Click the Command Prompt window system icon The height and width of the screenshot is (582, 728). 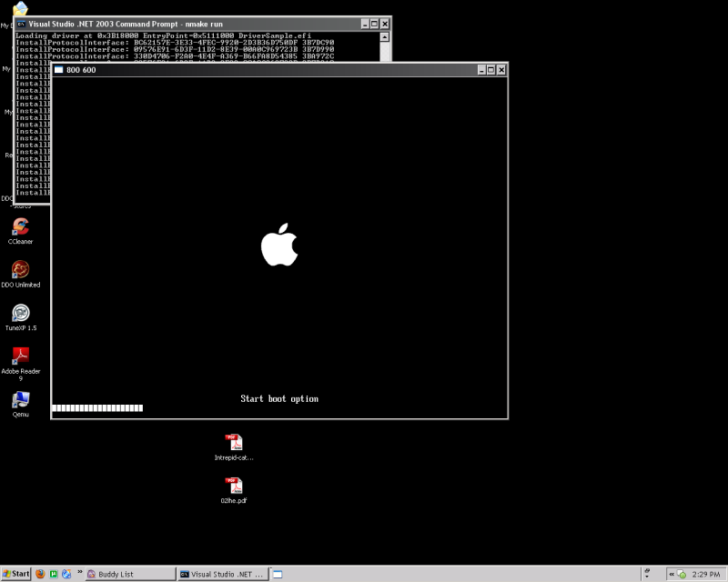point(21,24)
